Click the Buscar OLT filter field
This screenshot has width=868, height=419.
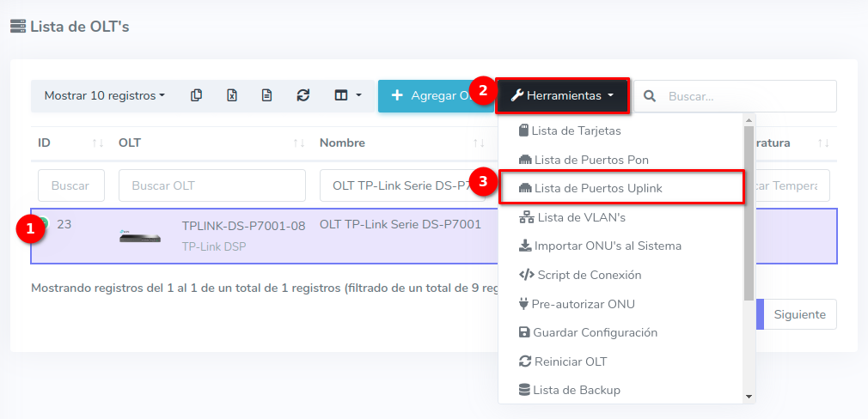coord(212,185)
